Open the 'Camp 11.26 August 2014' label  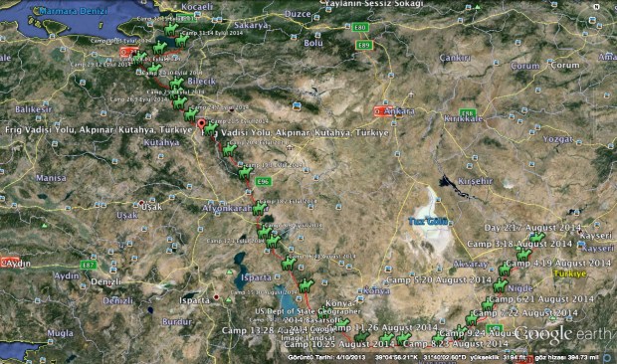pos(382,327)
